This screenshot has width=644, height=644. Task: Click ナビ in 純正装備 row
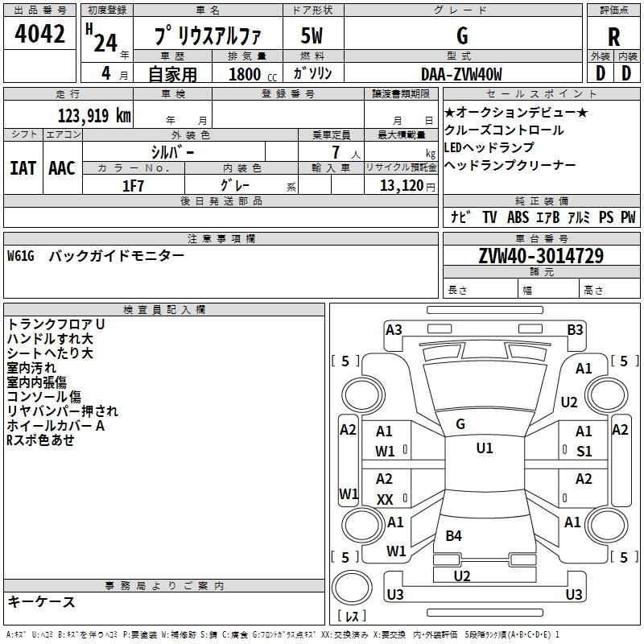tap(460, 217)
